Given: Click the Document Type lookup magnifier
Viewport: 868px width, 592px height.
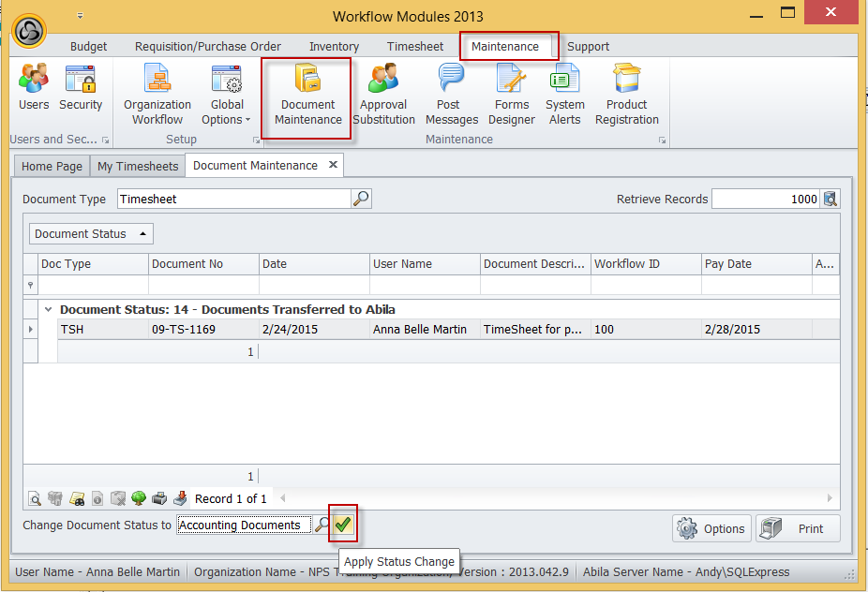Looking at the screenshot, I should point(361,199).
